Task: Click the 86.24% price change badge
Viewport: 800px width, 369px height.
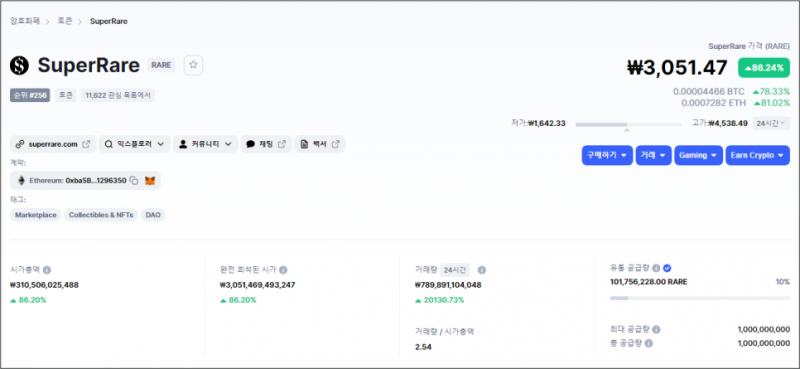Action: 764,67
